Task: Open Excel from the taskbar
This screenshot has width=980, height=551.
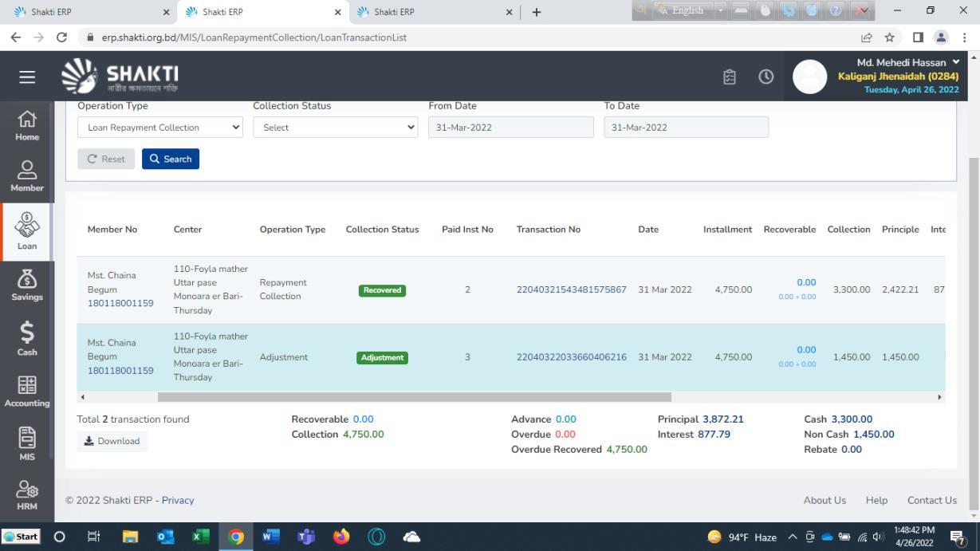Action: [x=201, y=537]
